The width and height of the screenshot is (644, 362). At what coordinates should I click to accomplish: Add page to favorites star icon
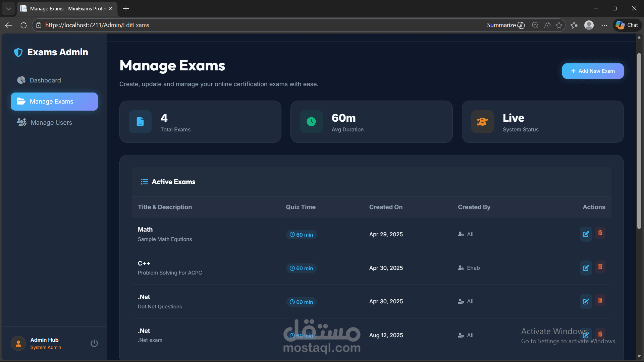[x=559, y=25]
